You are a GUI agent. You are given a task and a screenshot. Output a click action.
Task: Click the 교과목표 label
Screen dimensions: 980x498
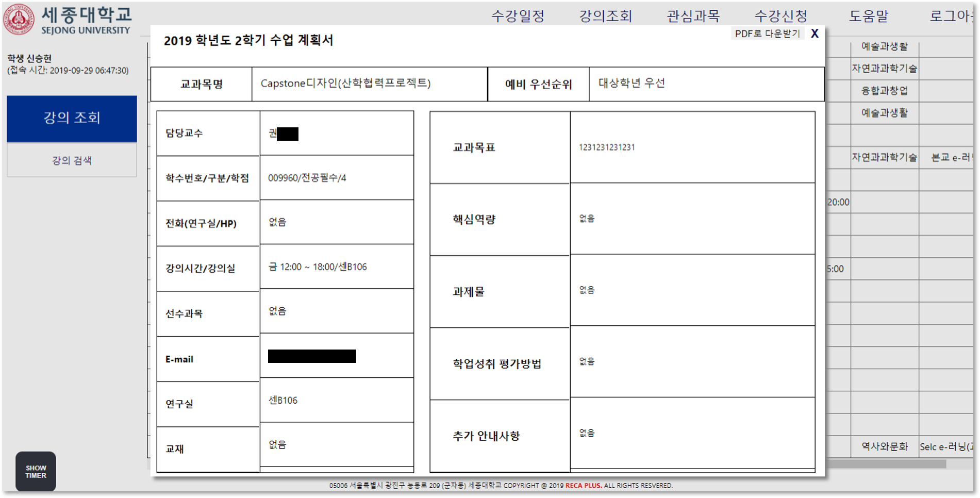tap(474, 147)
